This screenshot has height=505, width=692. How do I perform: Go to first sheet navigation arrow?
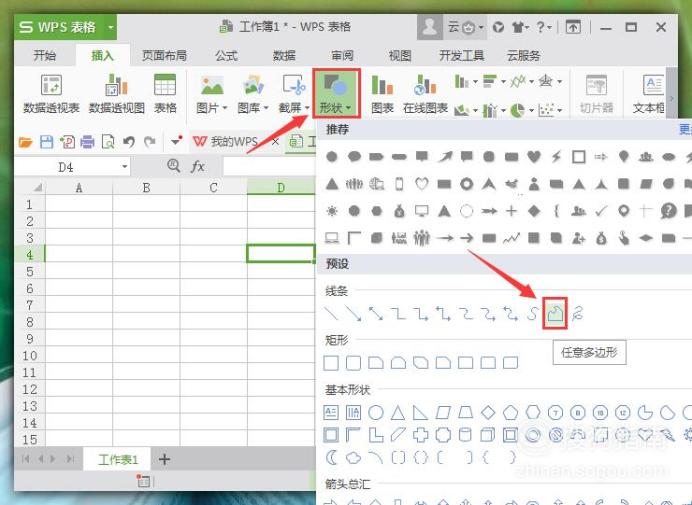[x=26, y=459]
